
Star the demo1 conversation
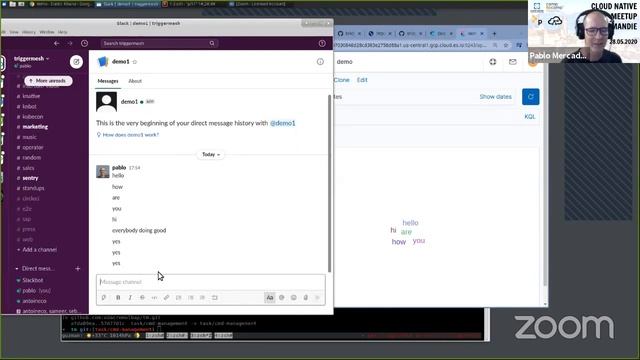135,62
